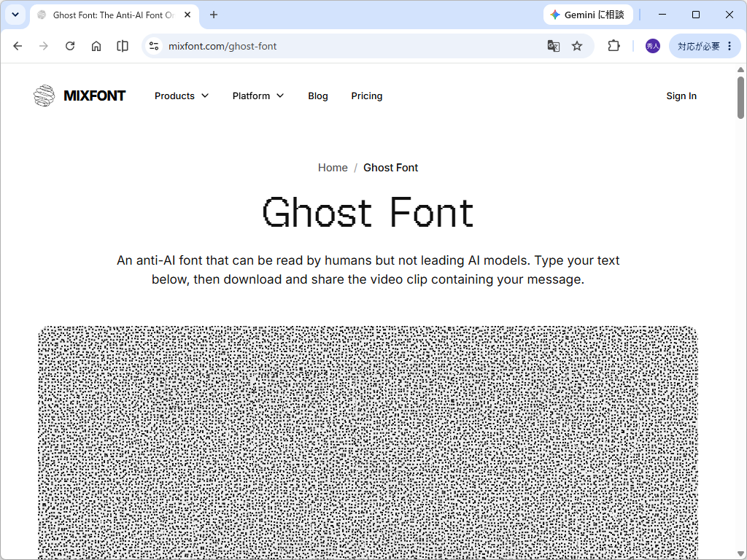This screenshot has height=560, width=747.
Task: Open a new browser tab
Action: click(x=214, y=15)
